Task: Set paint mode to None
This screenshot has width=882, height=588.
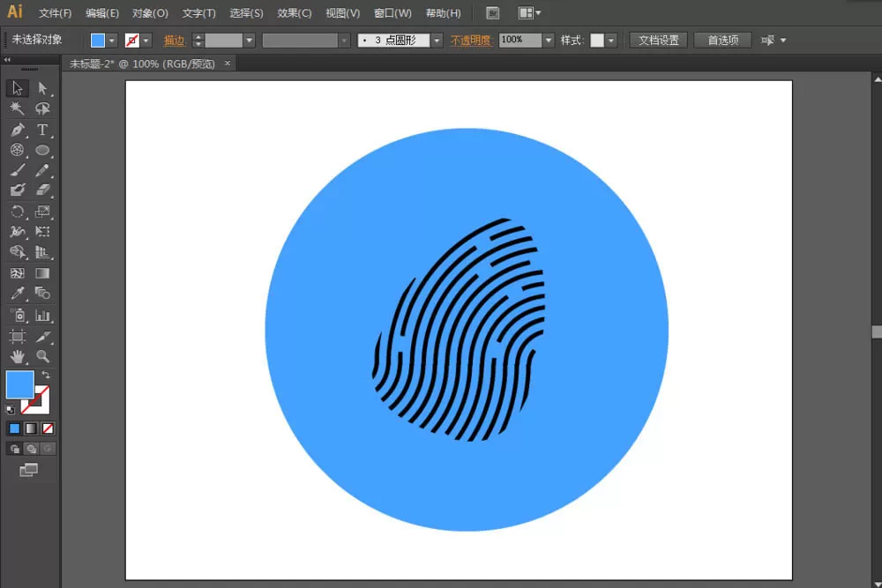Action: (x=48, y=429)
